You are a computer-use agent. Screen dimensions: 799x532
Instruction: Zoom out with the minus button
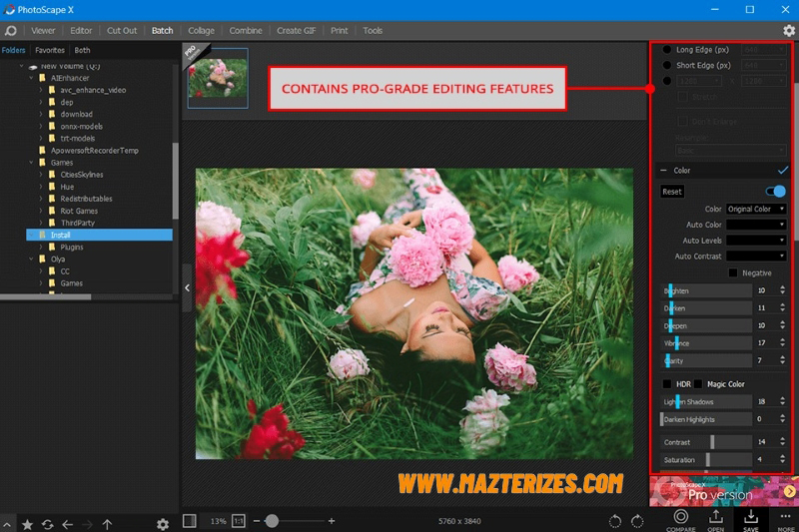257,521
